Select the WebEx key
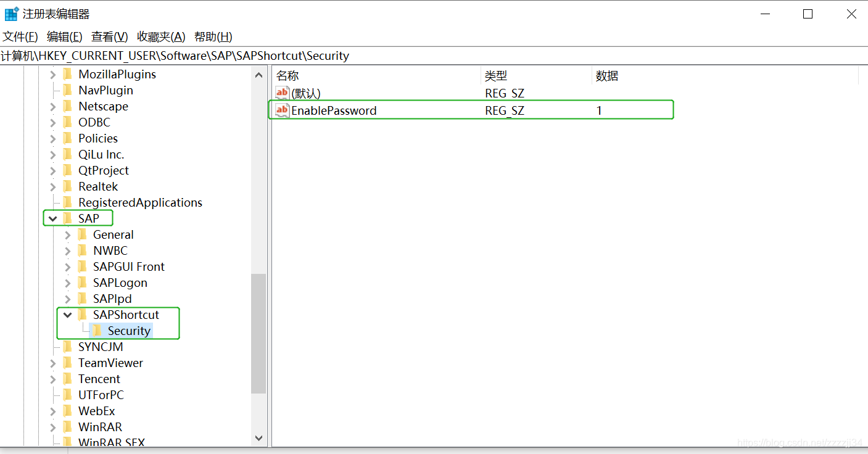Viewport: 868px width, 454px height. tap(97, 411)
